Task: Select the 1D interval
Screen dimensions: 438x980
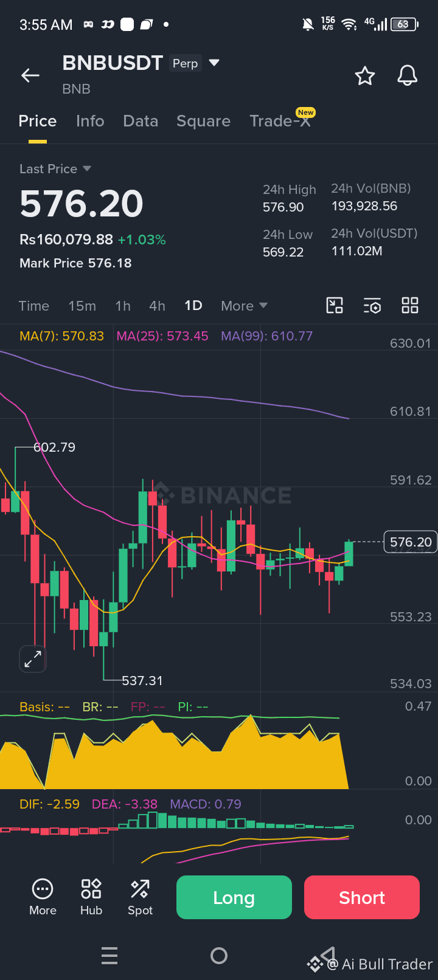Action: (x=193, y=306)
